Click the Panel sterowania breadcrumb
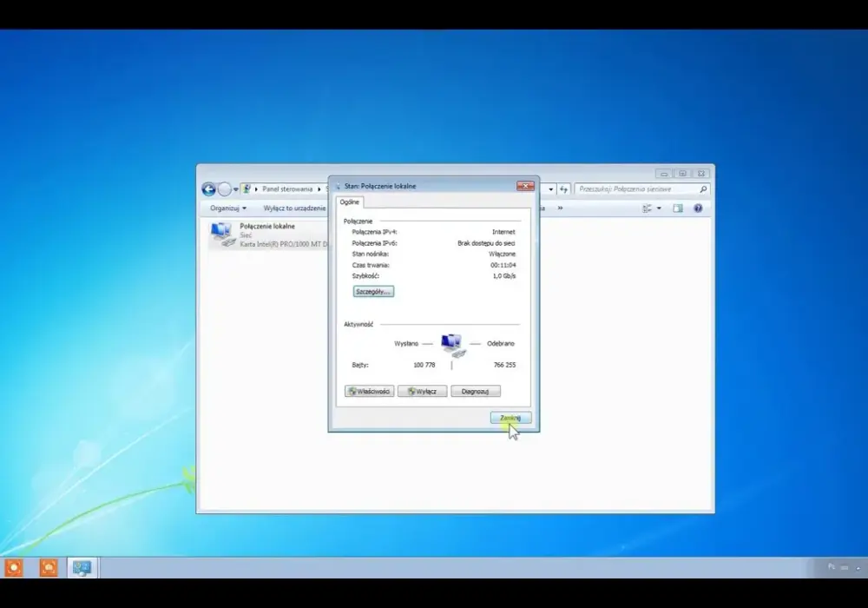Image resolution: width=868 pixels, height=608 pixels. 287,188
